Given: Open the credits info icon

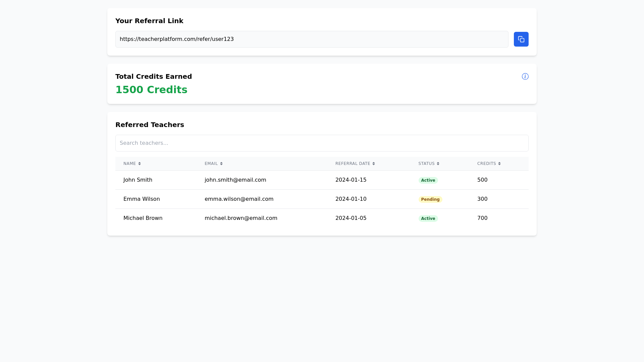Looking at the screenshot, I should click(x=525, y=76).
